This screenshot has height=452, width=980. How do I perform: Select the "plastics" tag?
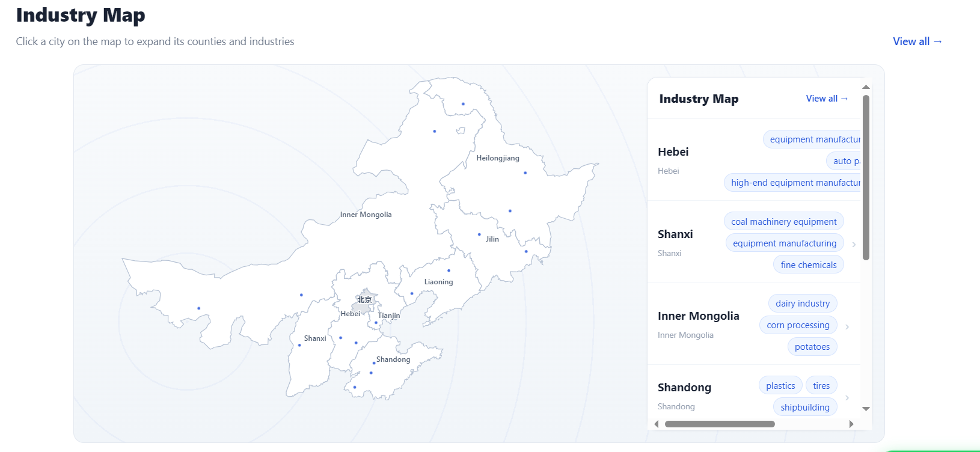[780, 386]
